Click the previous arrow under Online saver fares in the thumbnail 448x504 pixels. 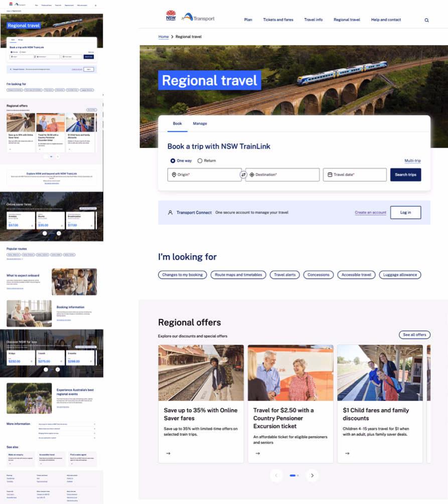tap(45, 233)
